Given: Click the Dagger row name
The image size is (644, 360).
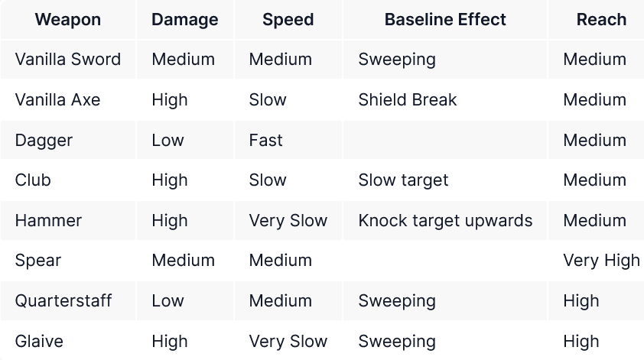Looking at the screenshot, I should coord(44,141).
